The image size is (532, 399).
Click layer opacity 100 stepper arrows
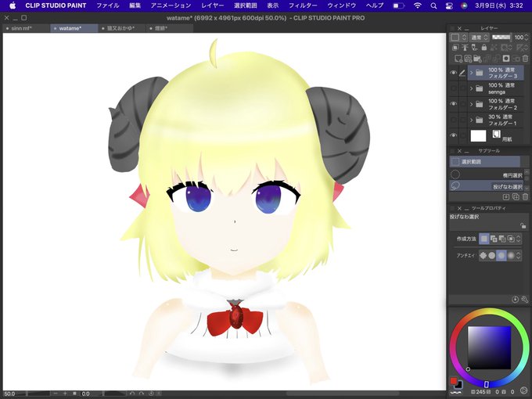pyautogui.click(x=527, y=37)
